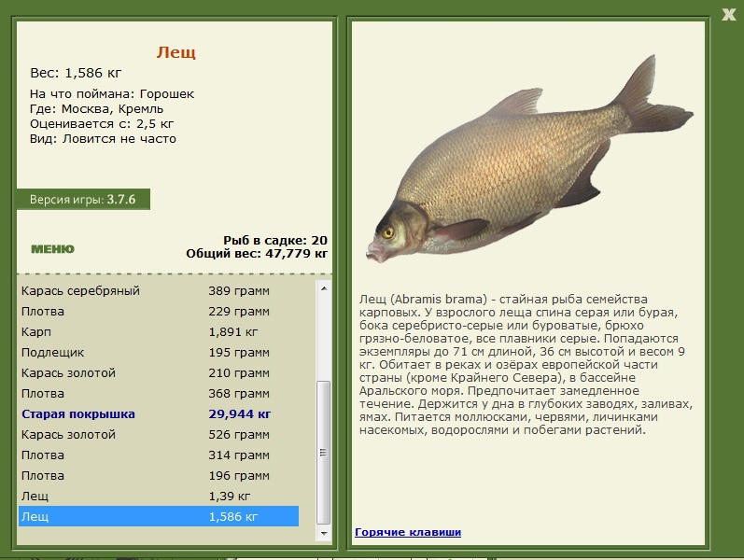Close the fish keepnet window with X
The image size is (744, 560).
tap(729, 14)
